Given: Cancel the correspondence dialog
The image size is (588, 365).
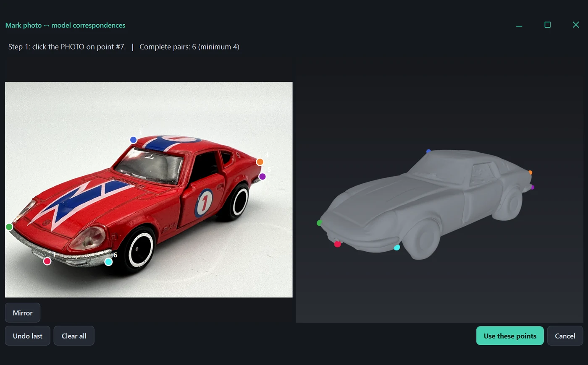Looking at the screenshot, I should click(565, 336).
